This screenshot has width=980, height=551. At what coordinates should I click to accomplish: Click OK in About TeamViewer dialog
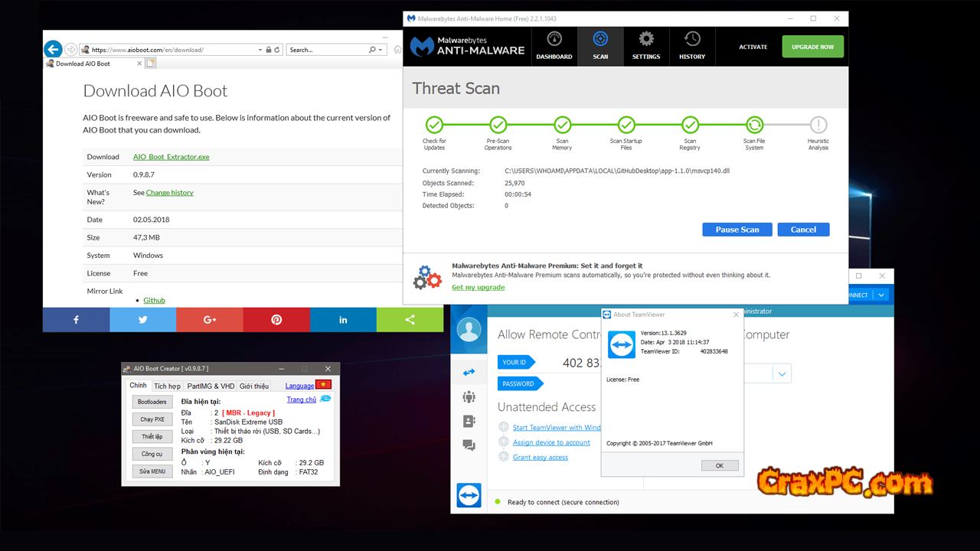pos(720,465)
